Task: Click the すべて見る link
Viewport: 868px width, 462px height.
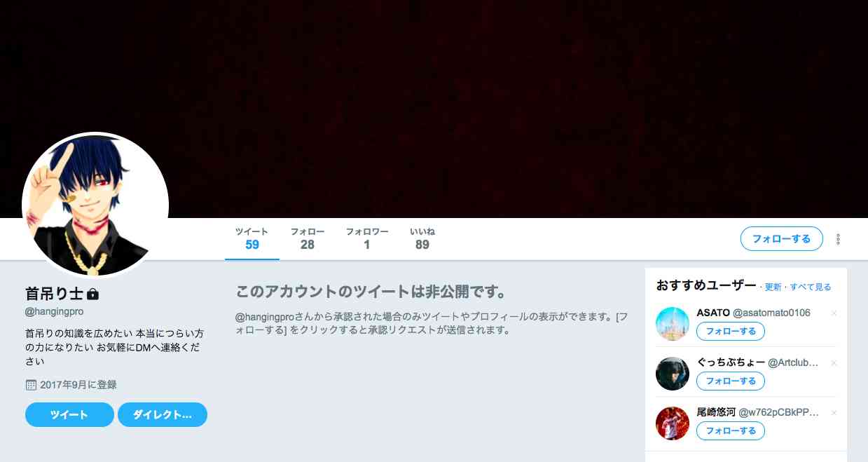Action: tap(811, 287)
